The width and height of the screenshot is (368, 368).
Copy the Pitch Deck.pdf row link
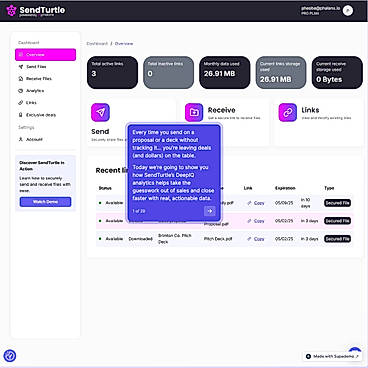coord(256,239)
